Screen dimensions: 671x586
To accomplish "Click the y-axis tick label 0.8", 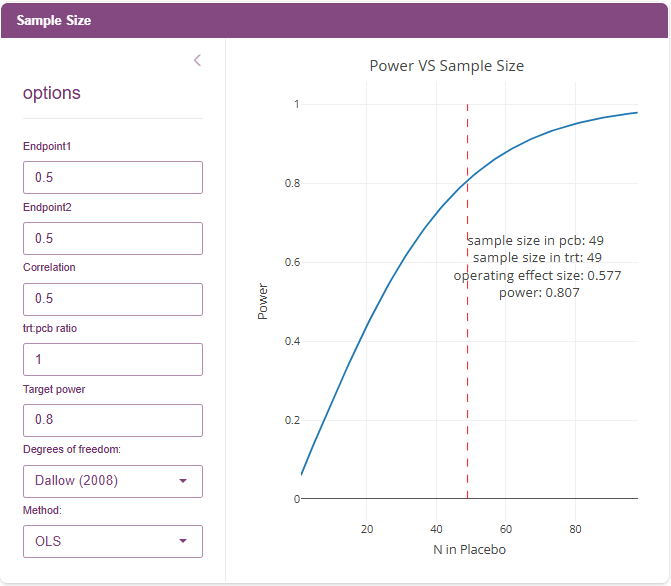I will click(x=292, y=184).
